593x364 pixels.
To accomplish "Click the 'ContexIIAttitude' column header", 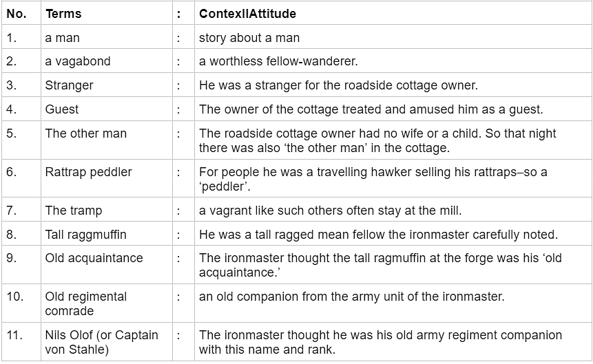I will pos(393,13).
